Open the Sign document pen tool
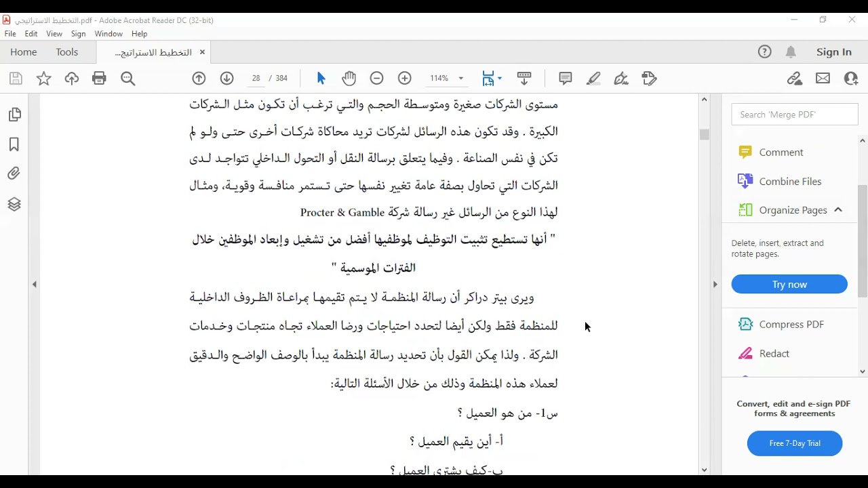The width and height of the screenshot is (868, 488). [621, 79]
